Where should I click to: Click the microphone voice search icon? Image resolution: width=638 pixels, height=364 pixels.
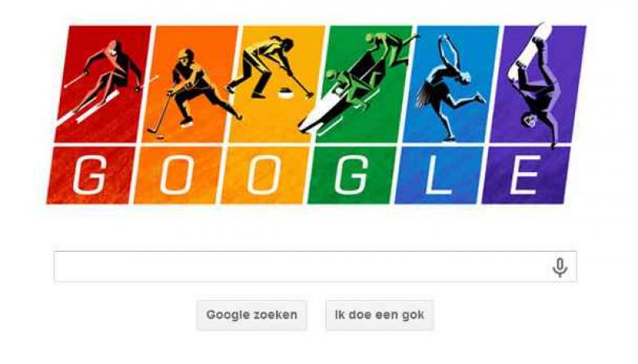pyautogui.click(x=560, y=268)
